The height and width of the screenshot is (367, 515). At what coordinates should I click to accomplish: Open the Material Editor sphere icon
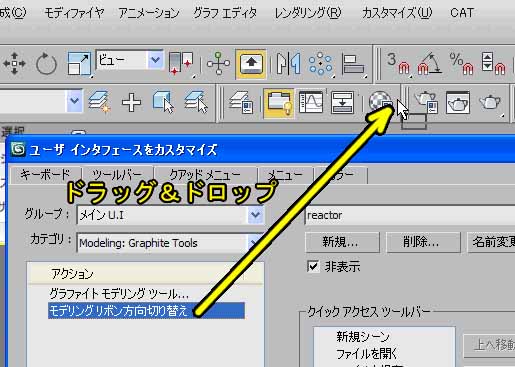coord(380,102)
